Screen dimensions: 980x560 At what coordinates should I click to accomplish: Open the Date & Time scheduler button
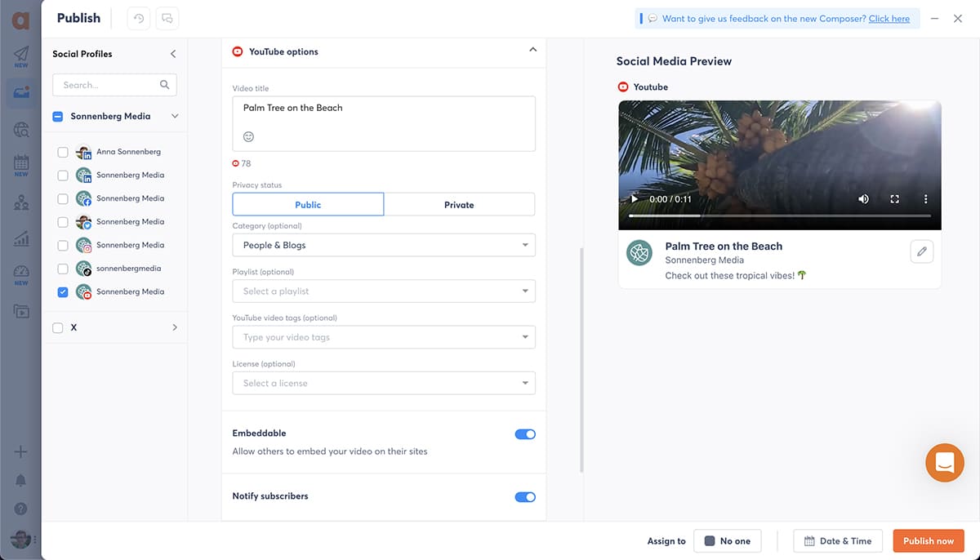point(837,540)
